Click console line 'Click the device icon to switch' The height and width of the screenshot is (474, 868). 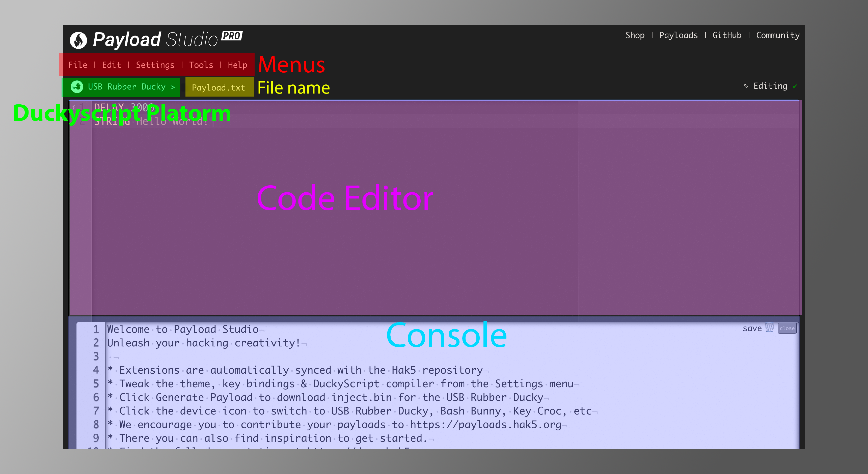[349, 411]
